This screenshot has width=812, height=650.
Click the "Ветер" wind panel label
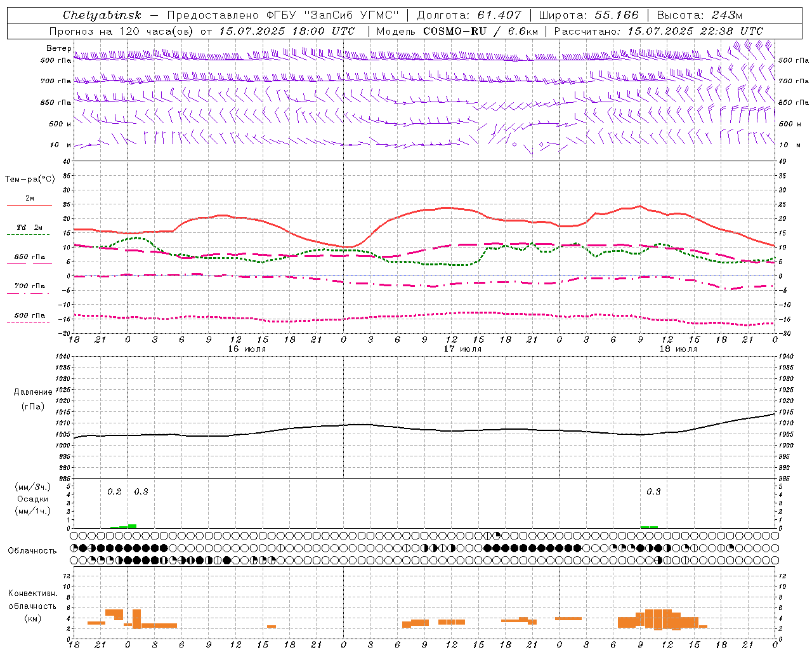click(59, 48)
